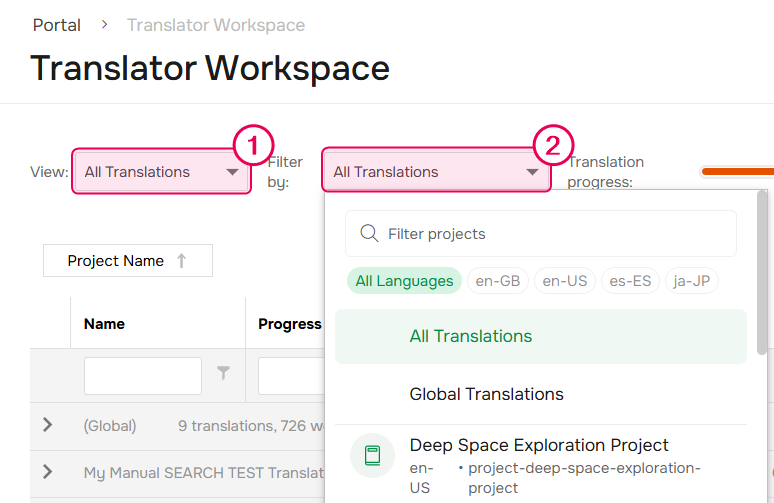Sort by the Project Name button
Viewport: 774px width, 503px height.
click(128, 260)
